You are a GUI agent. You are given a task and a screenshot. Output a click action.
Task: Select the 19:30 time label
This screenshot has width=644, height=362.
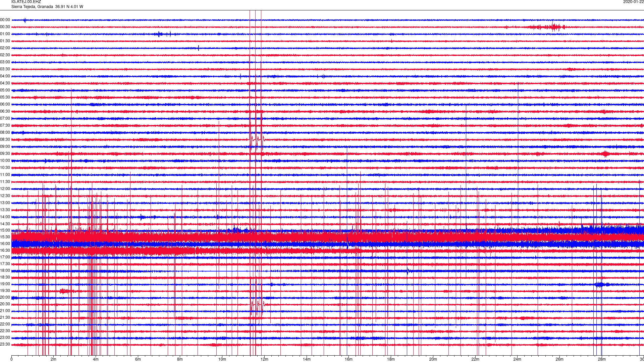click(5, 291)
